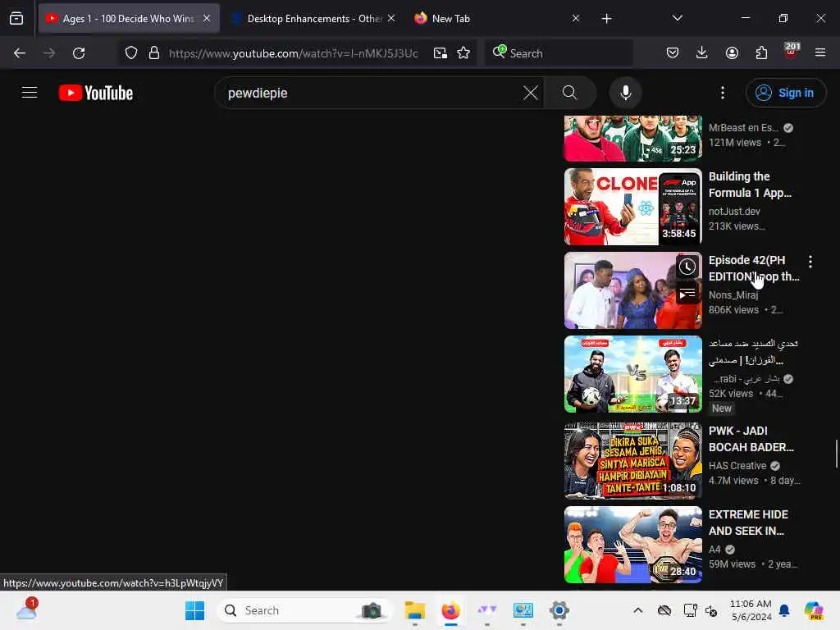The height and width of the screenshot is (630, 840).
Task: Start voice search with the microphone
Action: [625, 93]
